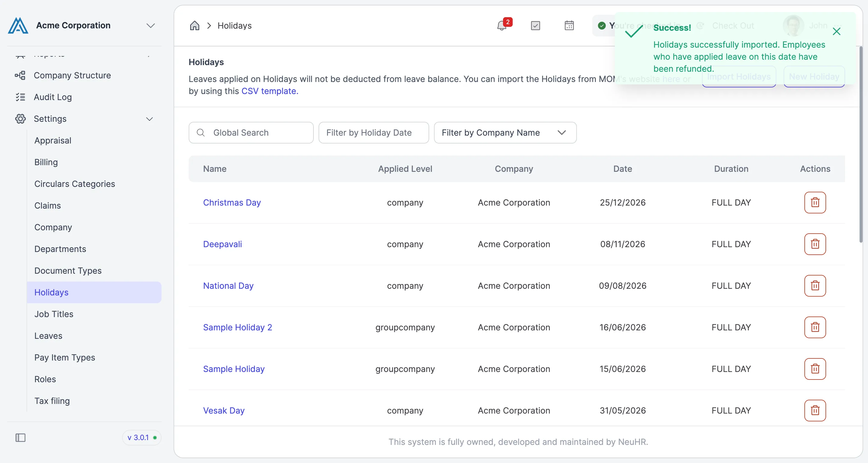Open Claims settings
The width and height of the screenshot is (868, 463).
coord(48,206)
